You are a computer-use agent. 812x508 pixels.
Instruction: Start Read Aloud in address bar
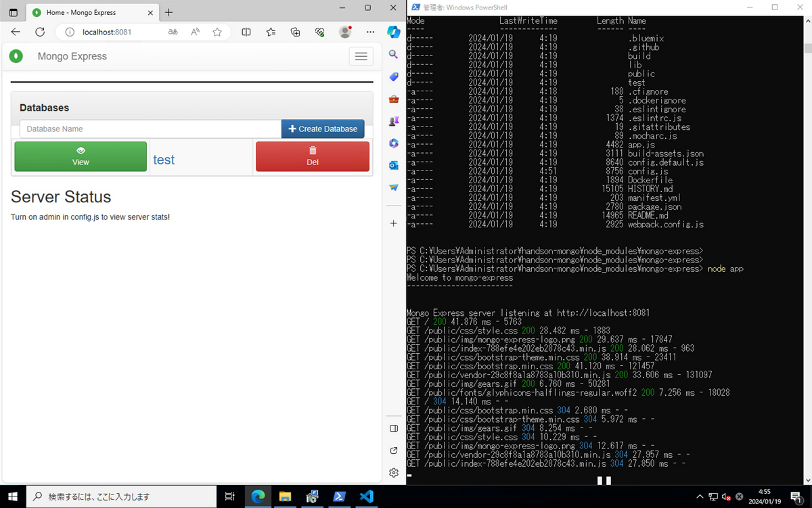195,32
